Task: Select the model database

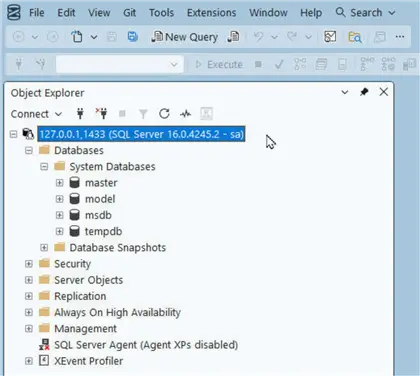Action: (x=100, y=199)
